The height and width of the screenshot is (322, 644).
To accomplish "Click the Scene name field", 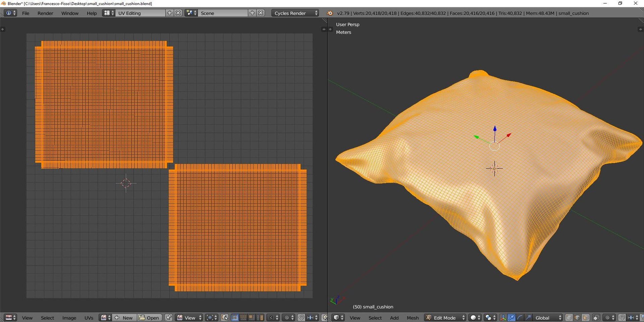I will click(x=223, y=13).
